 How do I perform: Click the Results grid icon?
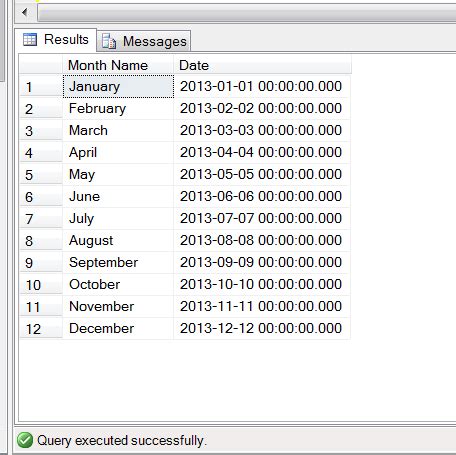click(x=30, y=40)
